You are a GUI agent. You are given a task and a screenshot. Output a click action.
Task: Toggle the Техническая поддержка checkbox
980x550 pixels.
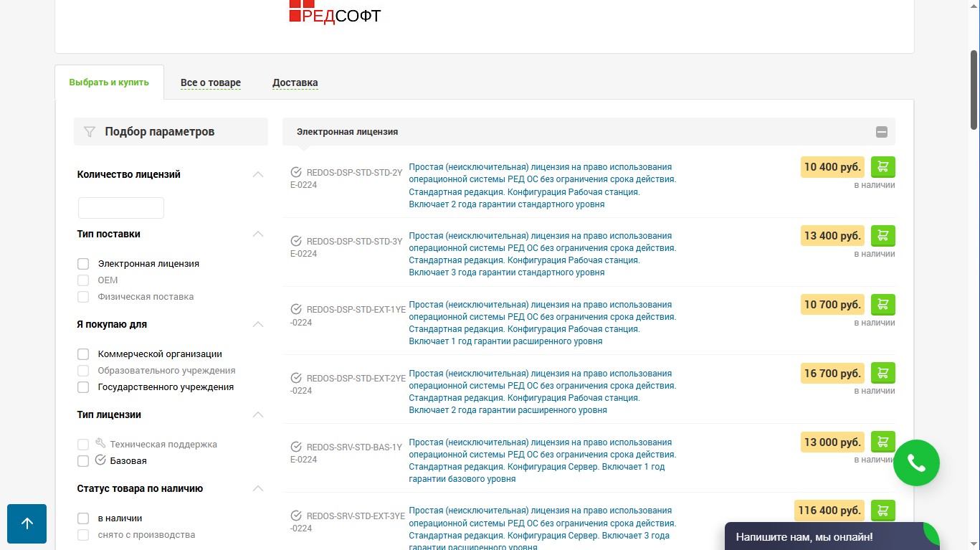click(83, 445)
